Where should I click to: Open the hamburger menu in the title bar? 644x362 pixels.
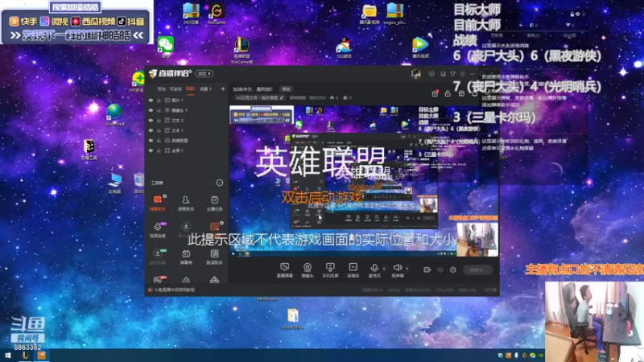[x=462, y=74]
